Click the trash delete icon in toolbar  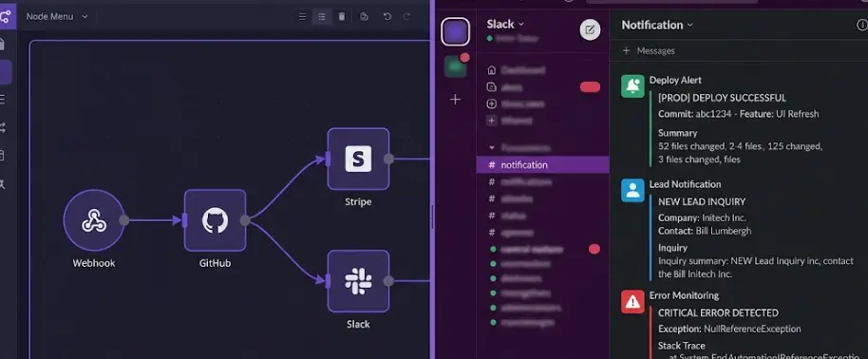(x=342, y=17)
